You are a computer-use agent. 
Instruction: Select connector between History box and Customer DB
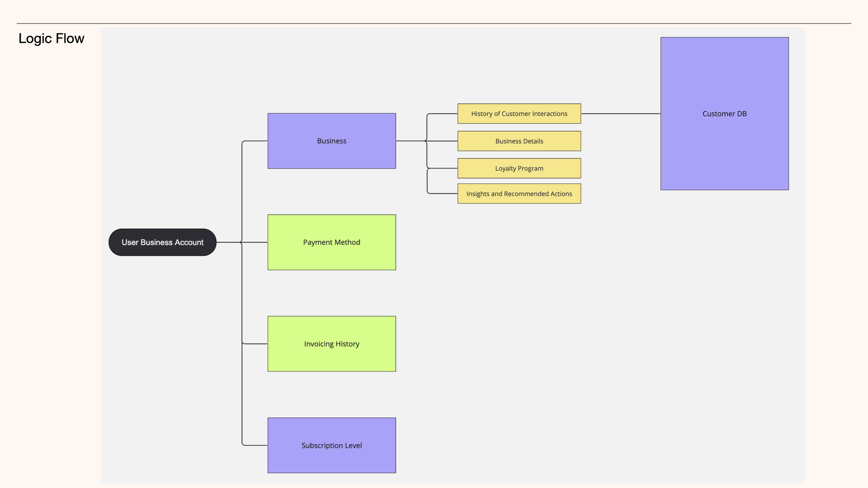(x=620, y=113)
